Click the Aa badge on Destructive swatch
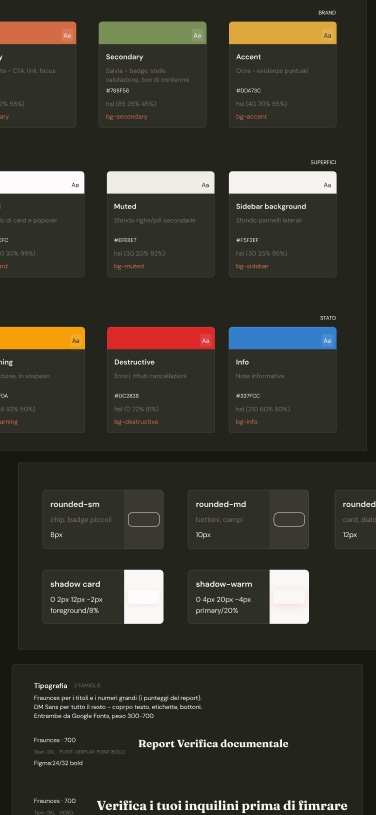This screenshot has height=815, width=376. (x=205, y=341)
